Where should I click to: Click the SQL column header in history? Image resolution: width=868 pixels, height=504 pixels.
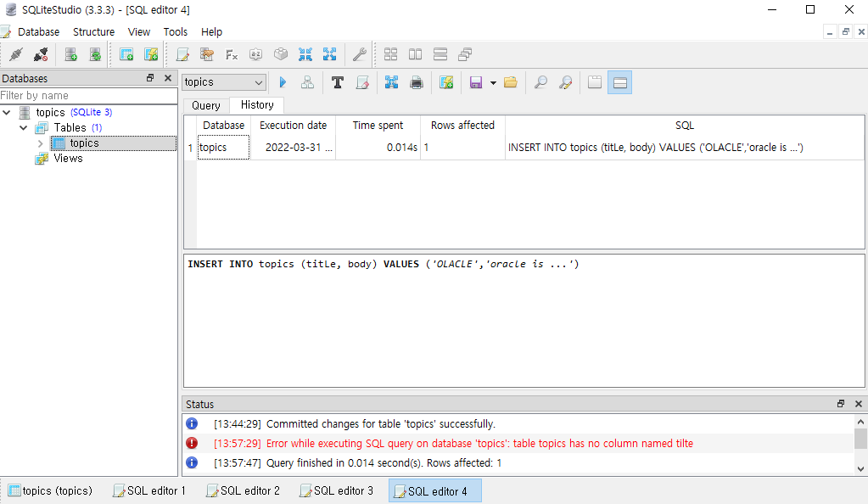coord(684,126)
